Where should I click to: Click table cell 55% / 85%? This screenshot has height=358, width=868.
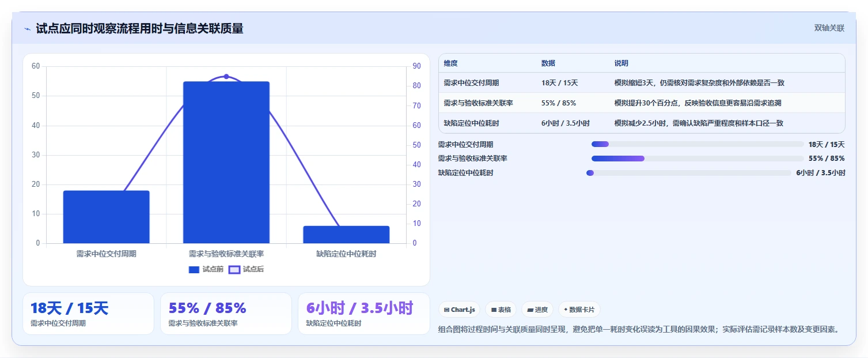(x=558, y=103)
